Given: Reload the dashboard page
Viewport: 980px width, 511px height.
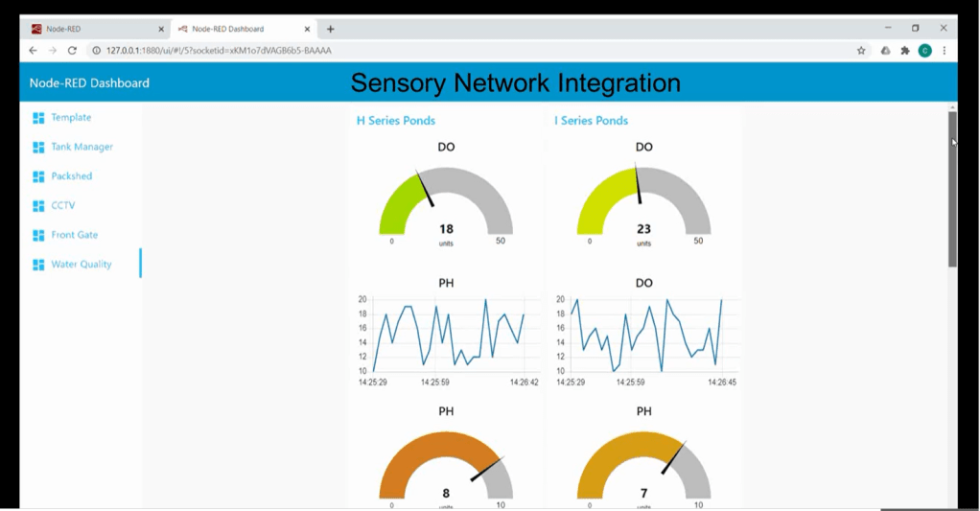Looking at the screenshot, I should 72,51.
